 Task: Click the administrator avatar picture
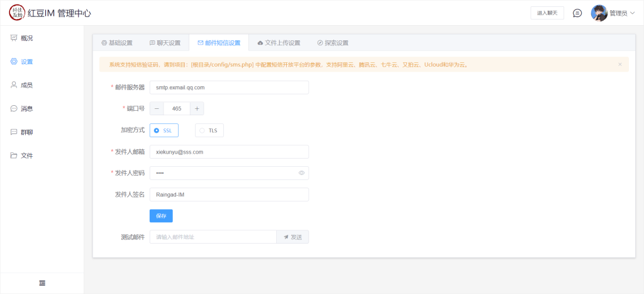tap(599, 13)
